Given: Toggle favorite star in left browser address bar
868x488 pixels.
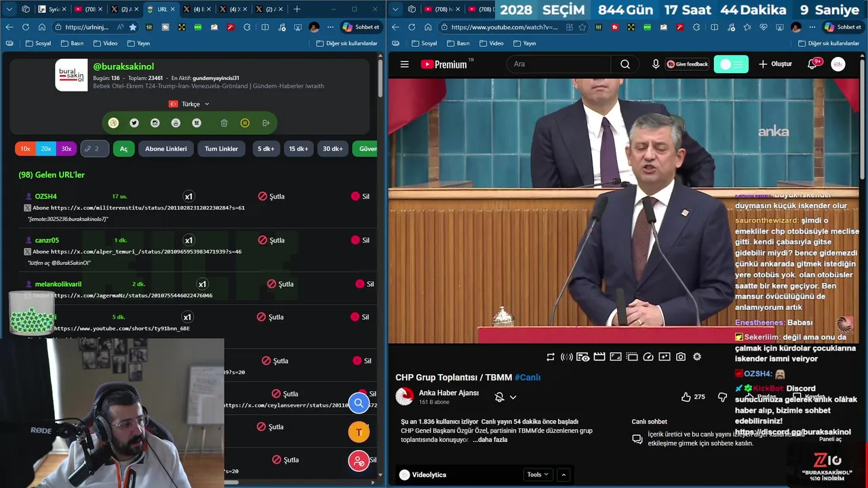Looking at the screenshot, I should (133, 27).
